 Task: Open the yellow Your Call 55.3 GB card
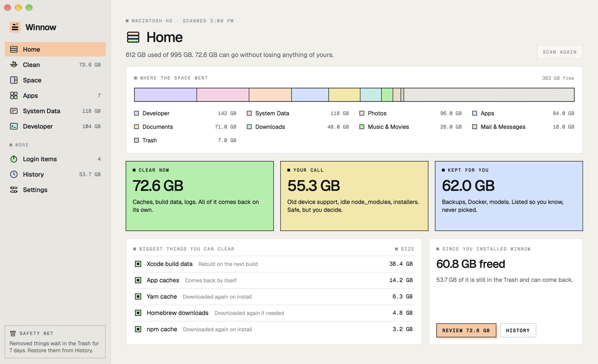click(354, 196)
